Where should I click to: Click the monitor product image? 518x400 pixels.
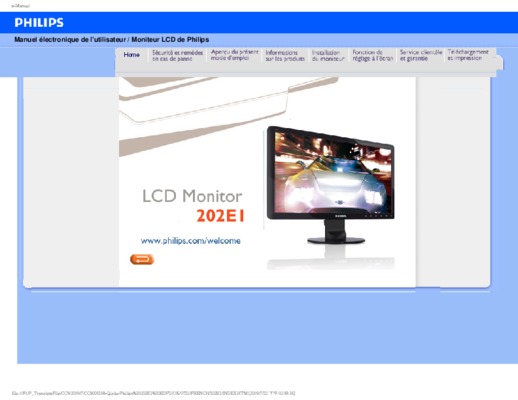(x=331, y=185)
